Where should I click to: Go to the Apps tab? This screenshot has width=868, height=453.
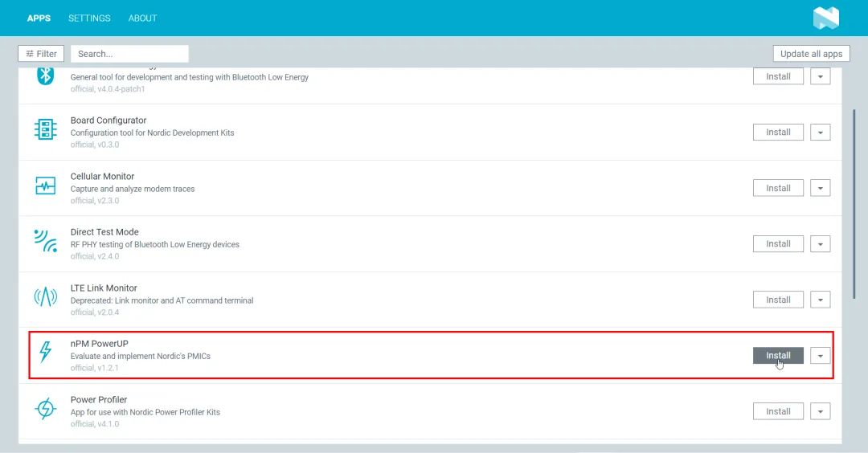(39, 18)
